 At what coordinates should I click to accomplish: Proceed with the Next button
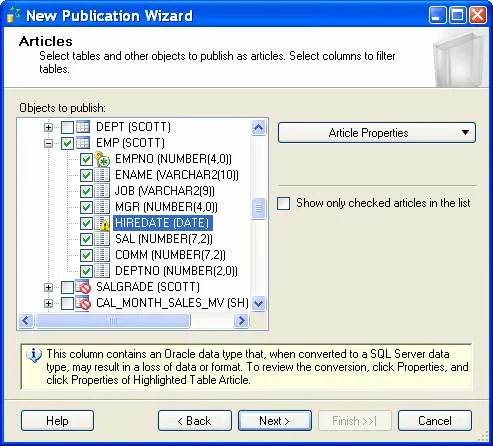point(275,421)
